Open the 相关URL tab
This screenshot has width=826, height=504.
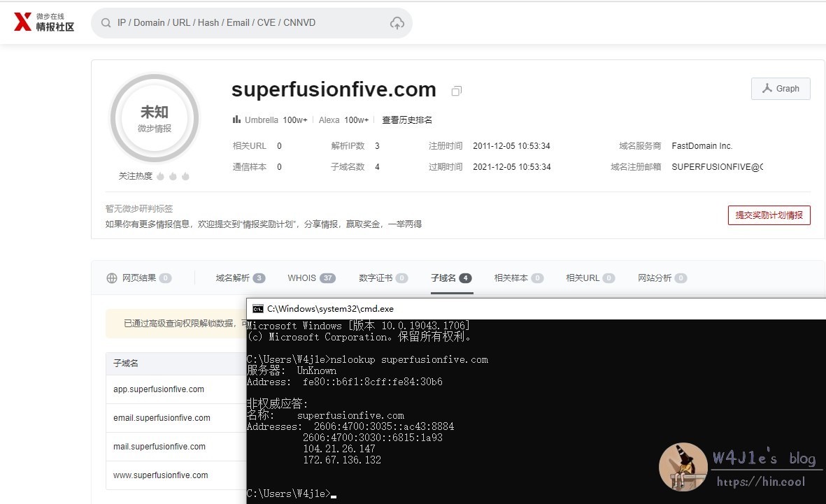click(x=590, y=278)
